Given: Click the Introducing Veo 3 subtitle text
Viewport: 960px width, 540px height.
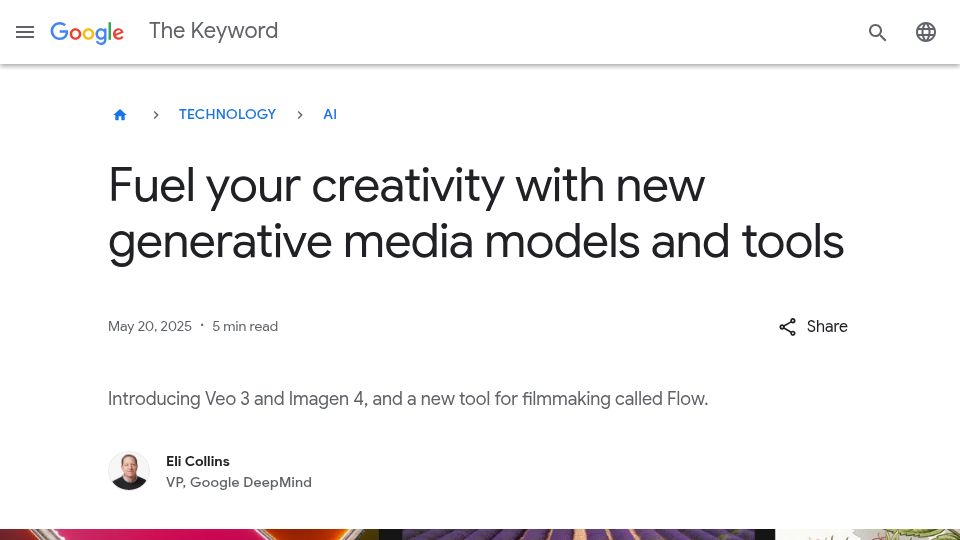Looking at the screenshot, I should point(408,399).
